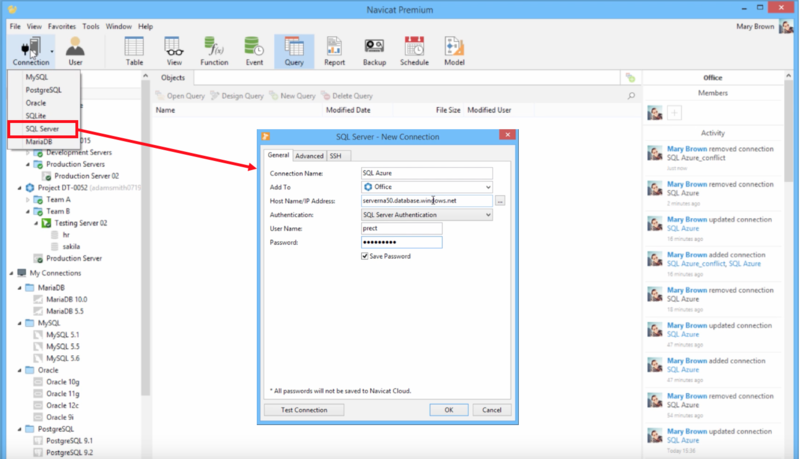Click into the Connection Name field
This screenshot has height=459, width=800.
tap(427, 173)
